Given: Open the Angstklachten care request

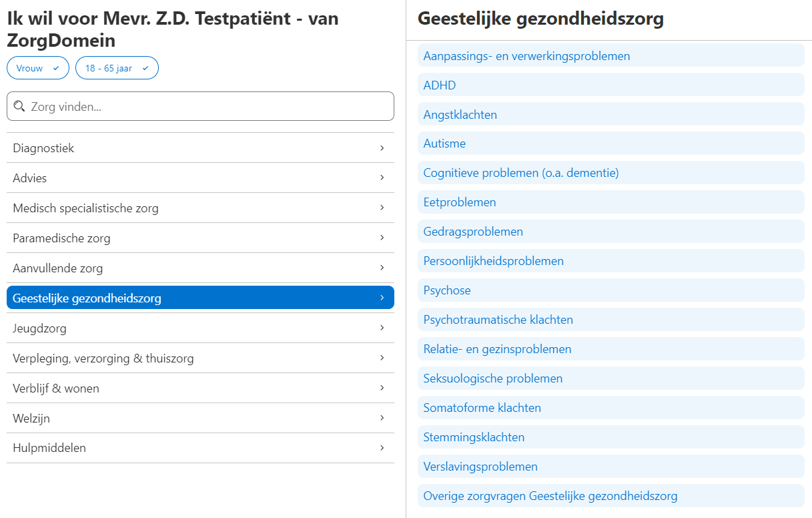Looking at the screenshot, I should (461, 114).
